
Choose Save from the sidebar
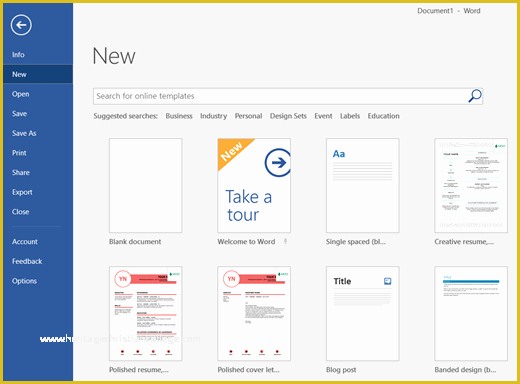click(x=19, y=114)
